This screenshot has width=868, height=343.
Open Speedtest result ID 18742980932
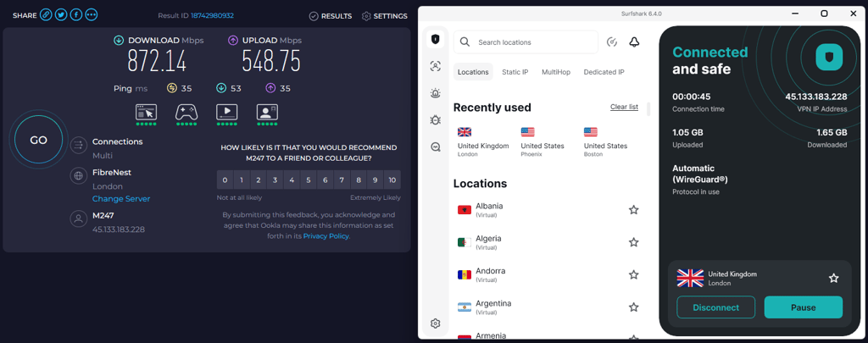pos(212,15)
